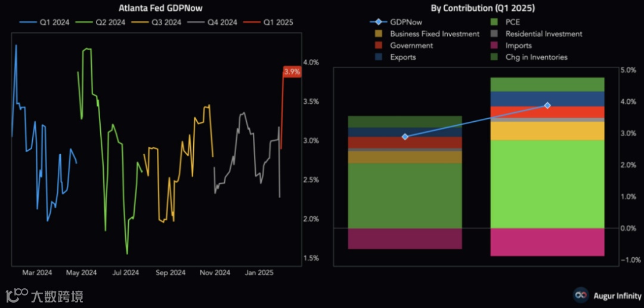Click the yellow Business Fixed Investment segment in second bar
This screenshot has width=644, height=308.
pos(547,131)
